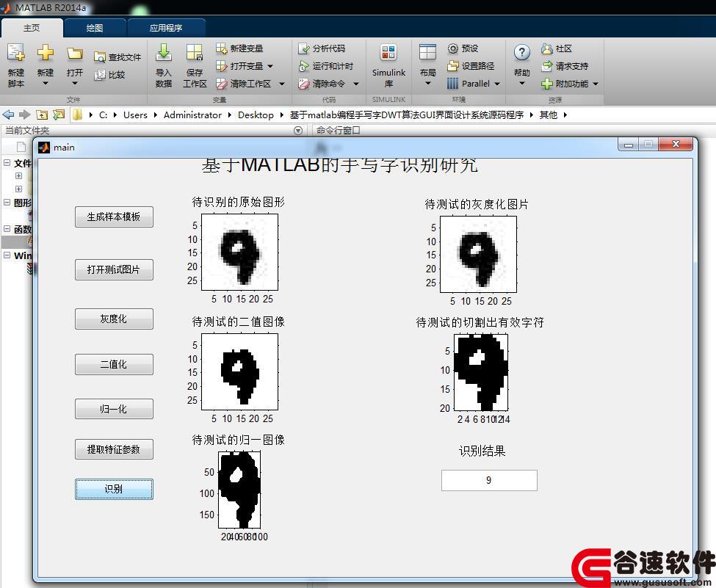Click the 待测试的归一图像 image
Screen dimensions: 716x588
239,490
